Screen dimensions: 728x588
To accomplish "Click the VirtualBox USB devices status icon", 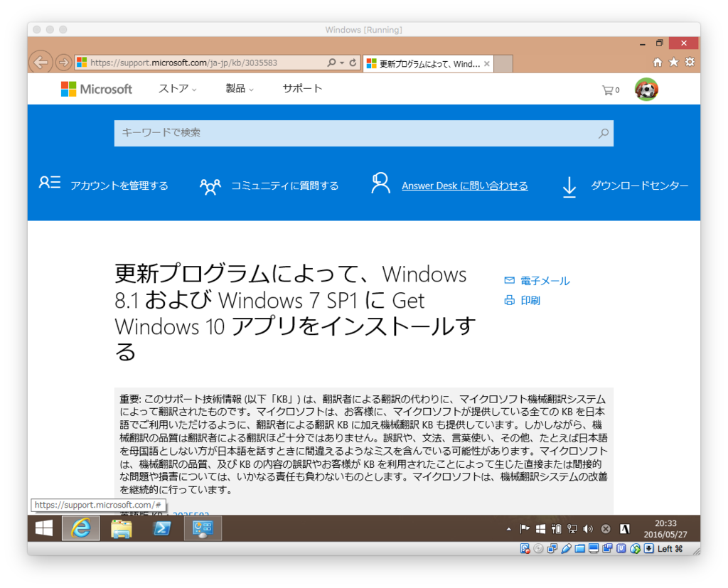I will point(566,548).
